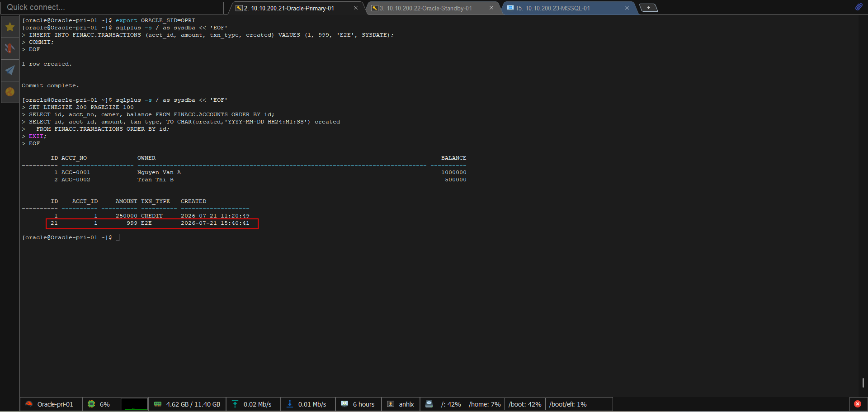Click the disk drive icon beside /: 42%
Viewport: 868px width, 412px height.
click(x=429, y=404)
